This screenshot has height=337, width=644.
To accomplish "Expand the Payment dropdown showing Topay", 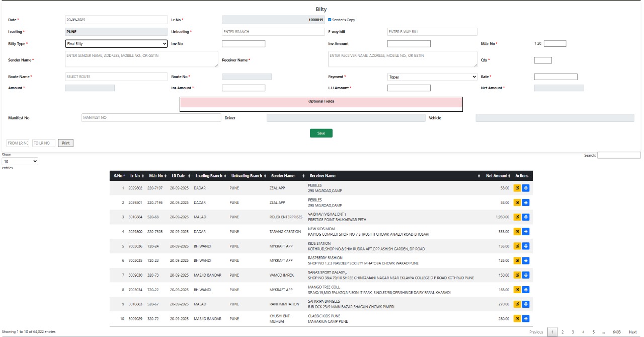I will (432, 77).
